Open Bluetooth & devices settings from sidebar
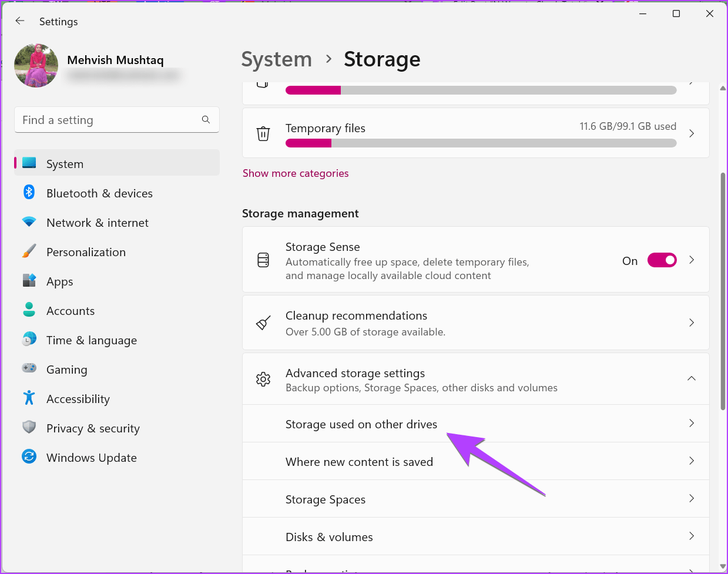The width and height of the screenshot is (728, 574). [99, 193]
